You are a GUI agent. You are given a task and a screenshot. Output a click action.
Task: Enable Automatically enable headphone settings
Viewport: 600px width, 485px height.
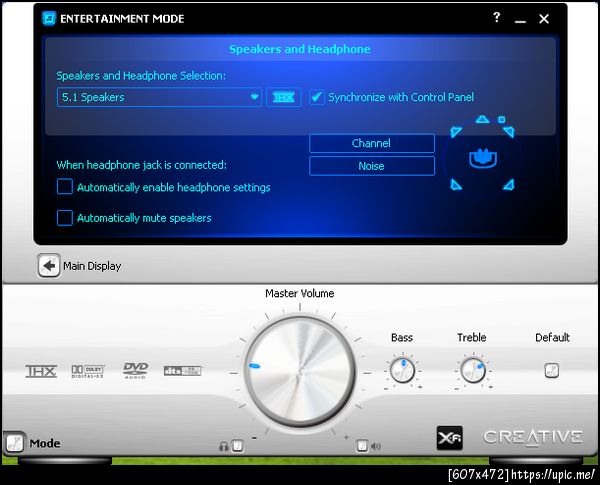[x=65, y=187]
